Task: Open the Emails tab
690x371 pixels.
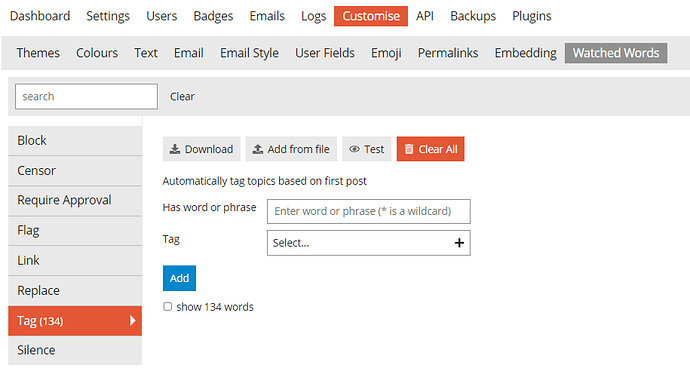Action: [x=267, y=16]
